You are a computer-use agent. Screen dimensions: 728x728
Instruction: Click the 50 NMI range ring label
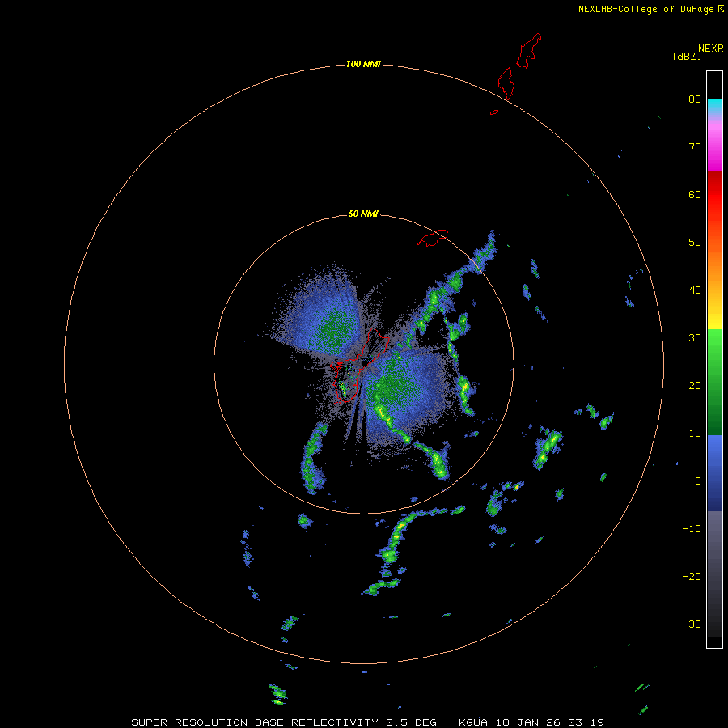363,214
